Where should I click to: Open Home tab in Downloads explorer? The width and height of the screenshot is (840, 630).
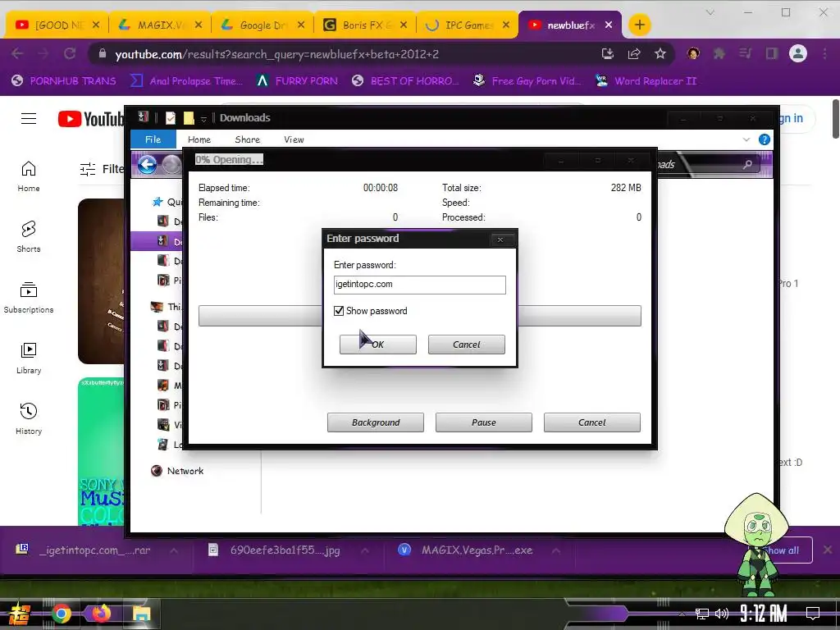tap(199, 139)
